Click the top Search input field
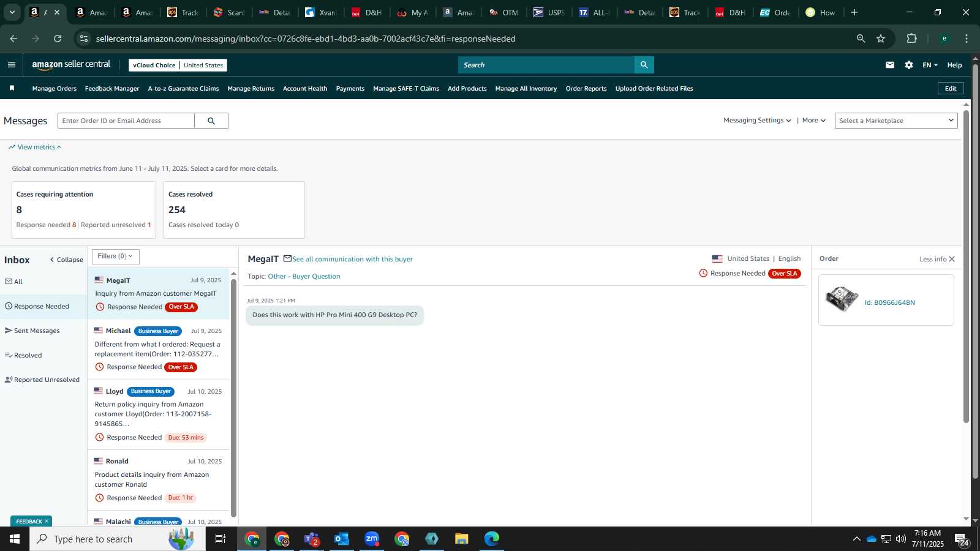This screenshot has height=551, width=980. coord(546,65)
